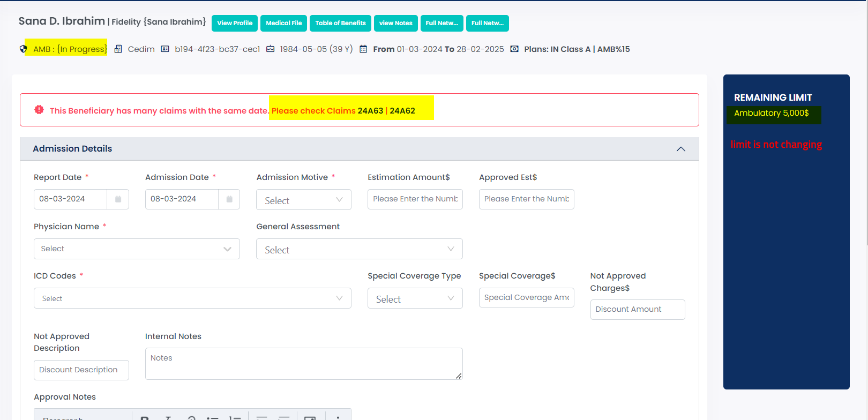Expand the ICD Codes select box
The height and width of the screenshot is (420, 868).
(192, 298)
